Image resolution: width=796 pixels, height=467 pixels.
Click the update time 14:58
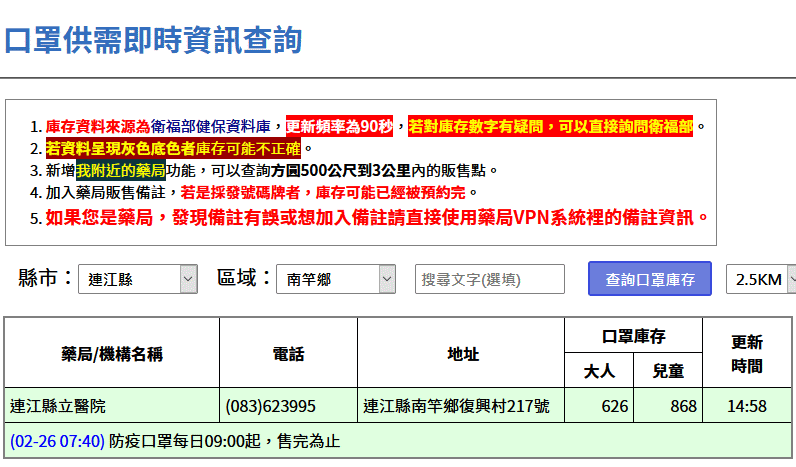(x=747, y=406)
